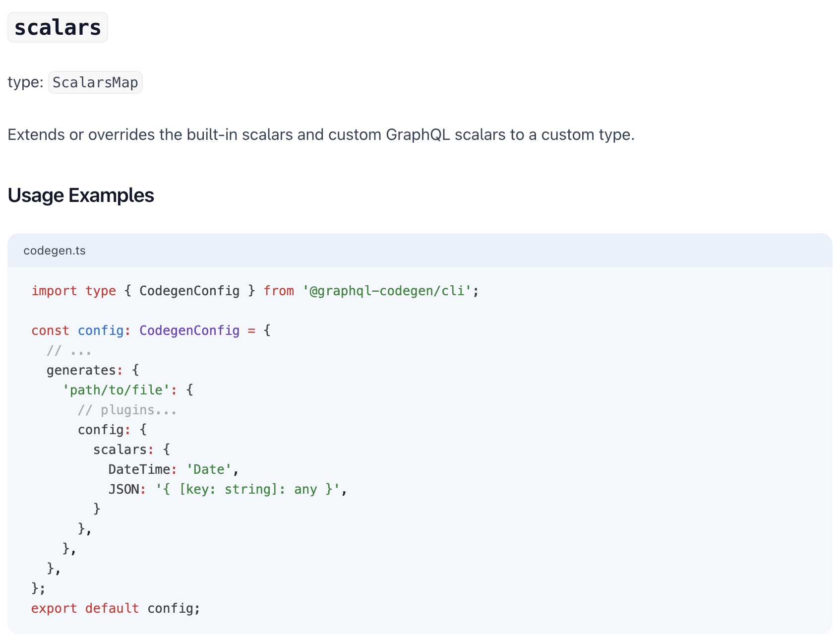840x644 pixels.
Task: Click the codegen.ts file name label
Action: click(x=55, y=251)
